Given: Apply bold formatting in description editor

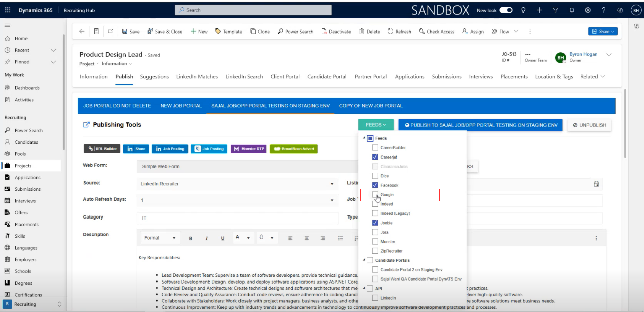Looking at the screenshot, I should (191, 238).
